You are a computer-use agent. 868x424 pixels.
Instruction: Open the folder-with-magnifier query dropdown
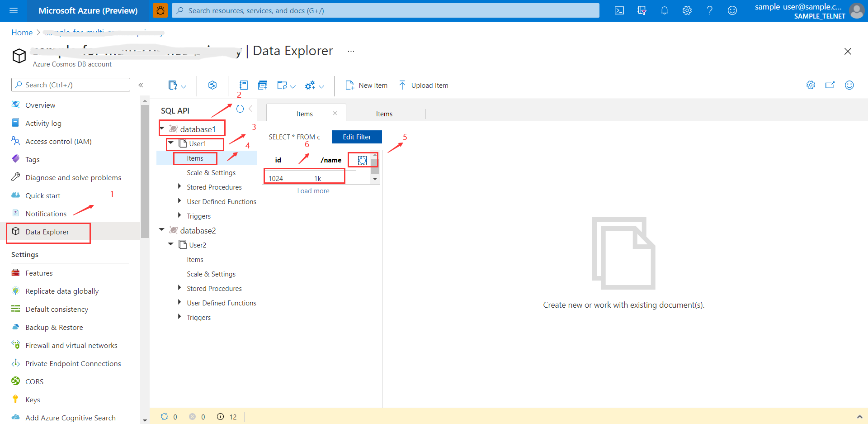click(x=286, y=85)
